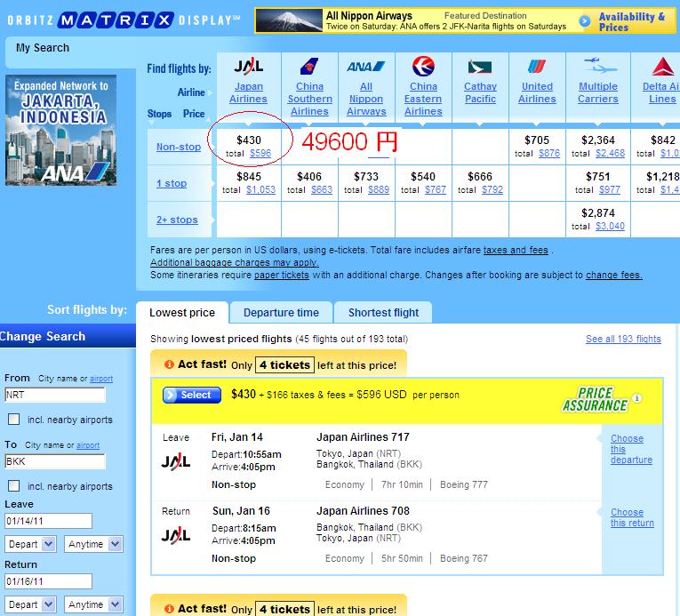
Task: Open Additional baggage charges may apply link
Action: pos(234,262)
